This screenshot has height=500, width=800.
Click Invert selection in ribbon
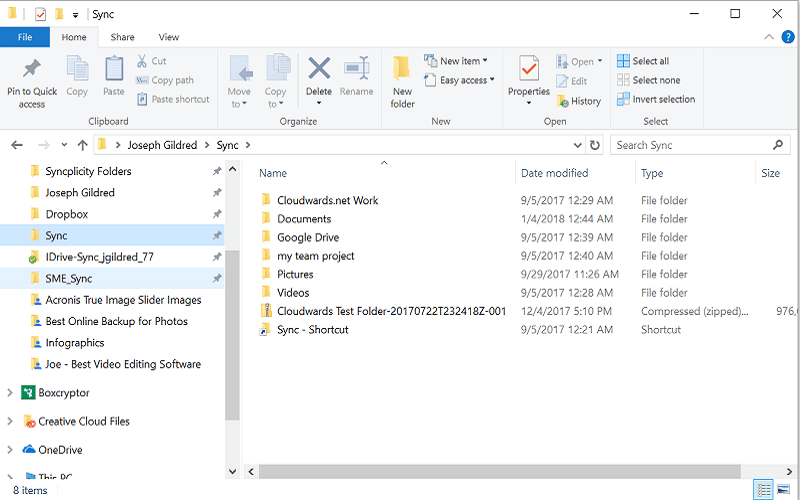656,99
